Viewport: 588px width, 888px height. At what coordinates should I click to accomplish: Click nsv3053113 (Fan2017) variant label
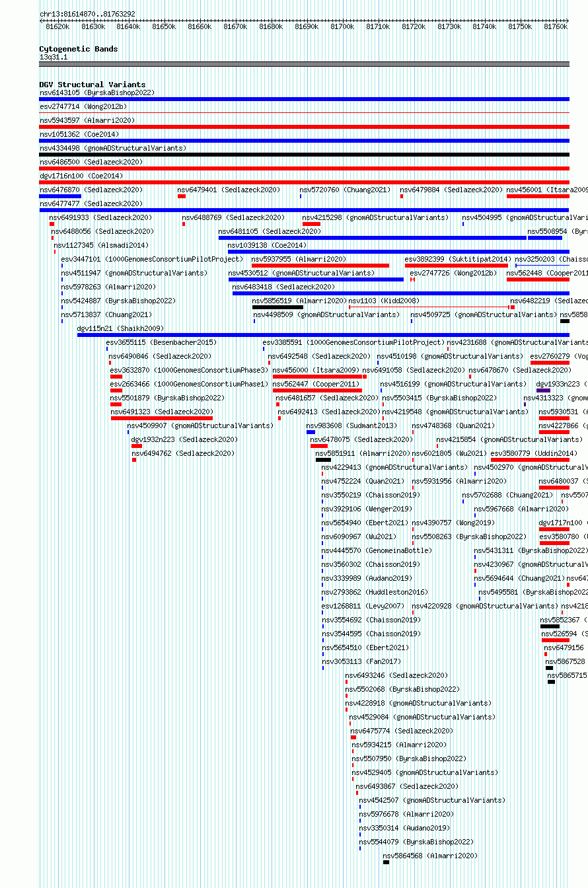point(361,661)
